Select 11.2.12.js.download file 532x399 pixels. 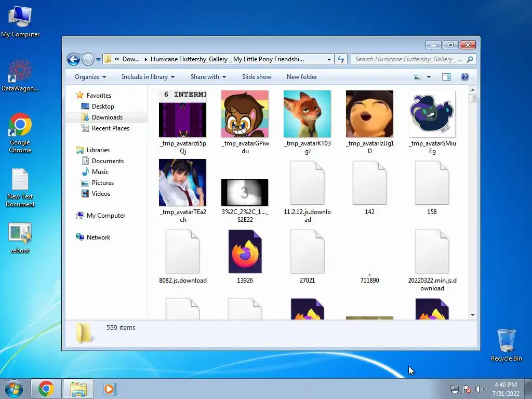[307, 192]
